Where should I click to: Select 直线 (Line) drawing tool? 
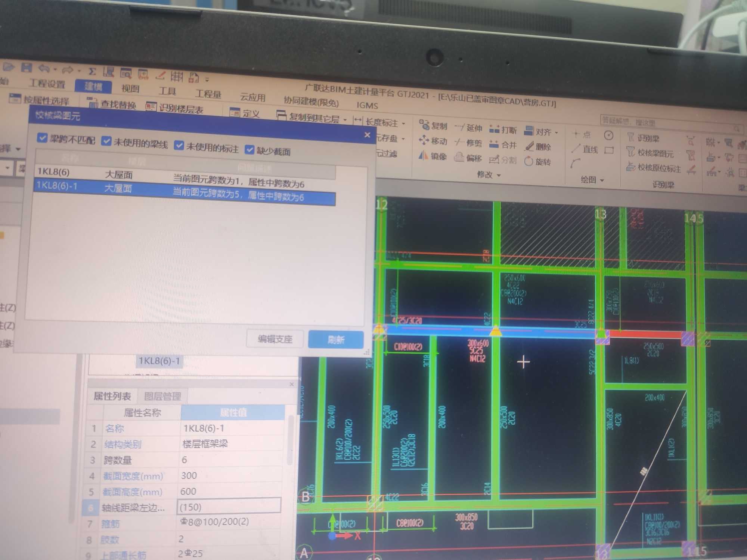pyautogui.click(x=585, y=149)
